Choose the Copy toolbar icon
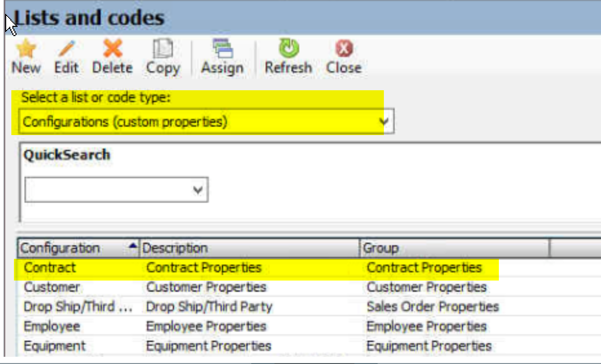The image size is (601, 364). point(163,48)
